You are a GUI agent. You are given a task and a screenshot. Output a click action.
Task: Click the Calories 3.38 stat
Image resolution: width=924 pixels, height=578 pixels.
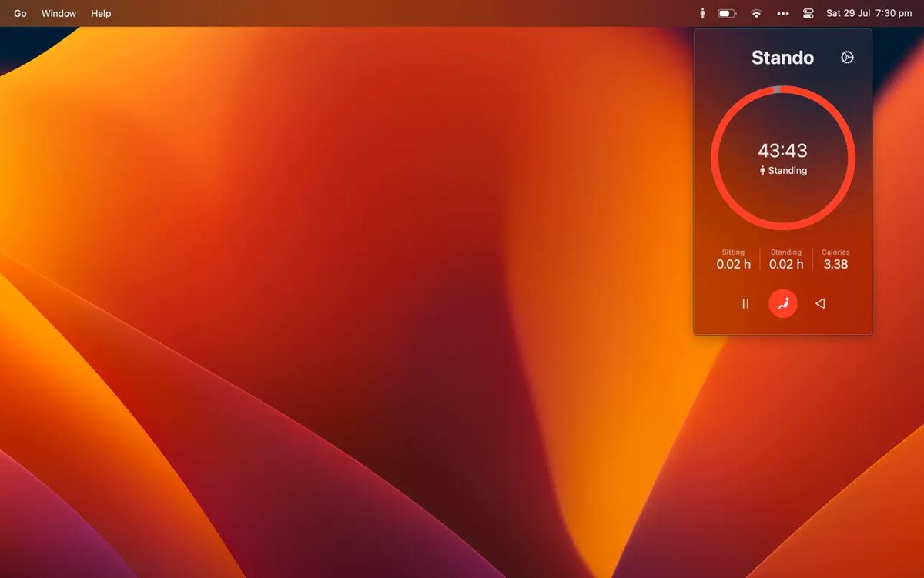tap(835, 259)
